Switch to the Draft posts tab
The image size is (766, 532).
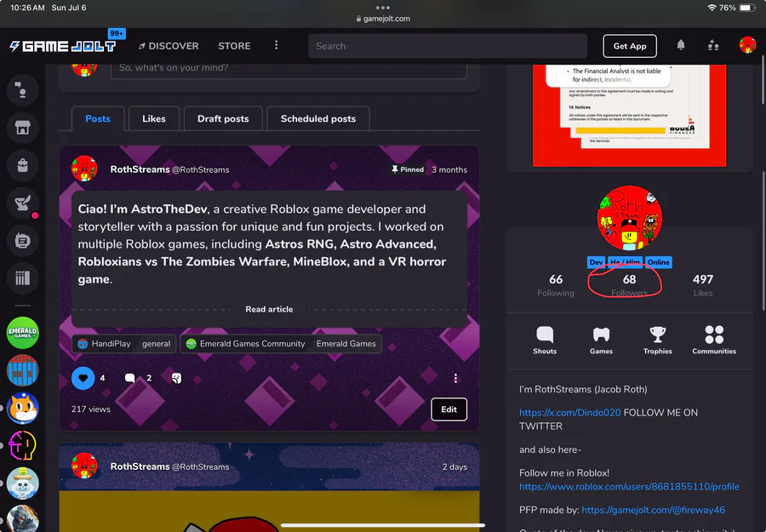[223, 118]
